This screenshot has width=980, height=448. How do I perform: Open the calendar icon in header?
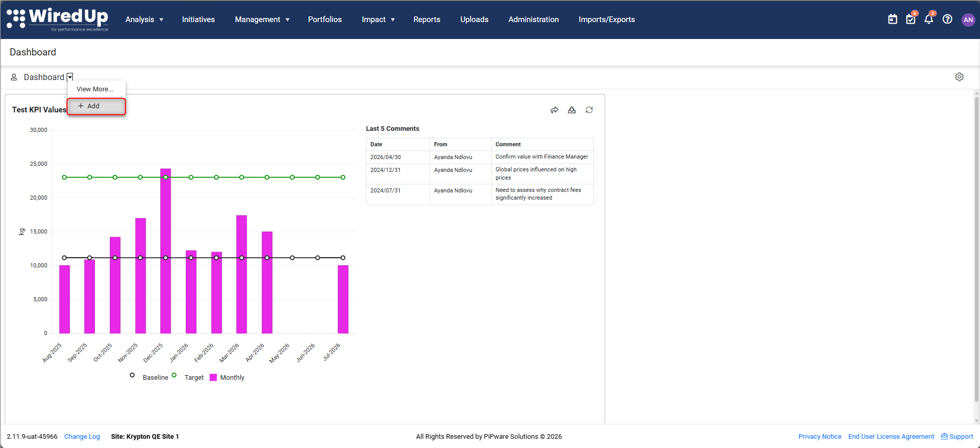pyautogui.click(x=893, y=20)
